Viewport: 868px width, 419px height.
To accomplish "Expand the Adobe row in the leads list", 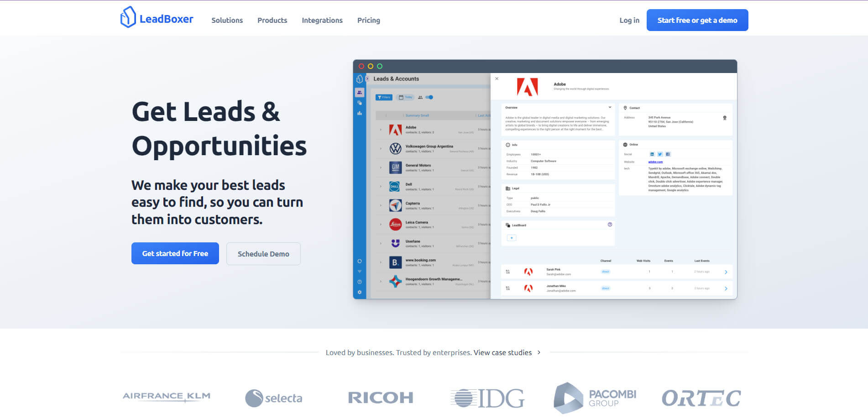I will (381, 130).
